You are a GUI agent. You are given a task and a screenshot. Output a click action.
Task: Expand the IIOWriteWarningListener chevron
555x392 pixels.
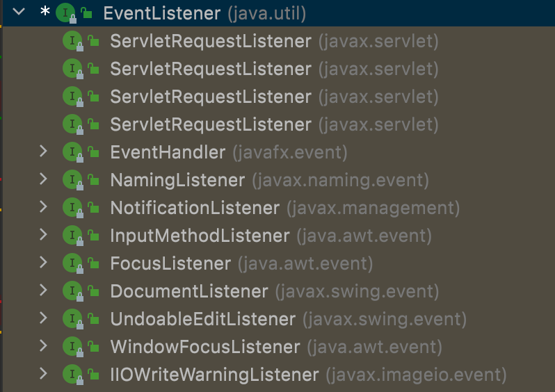tap(43, 374)
